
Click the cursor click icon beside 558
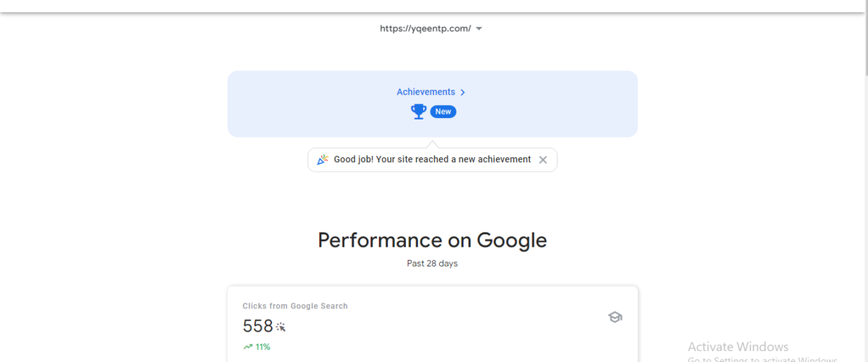[x=281, y=327]
